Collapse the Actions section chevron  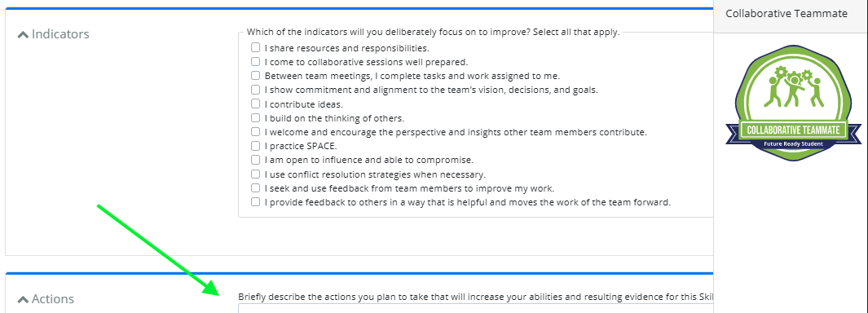23,300
